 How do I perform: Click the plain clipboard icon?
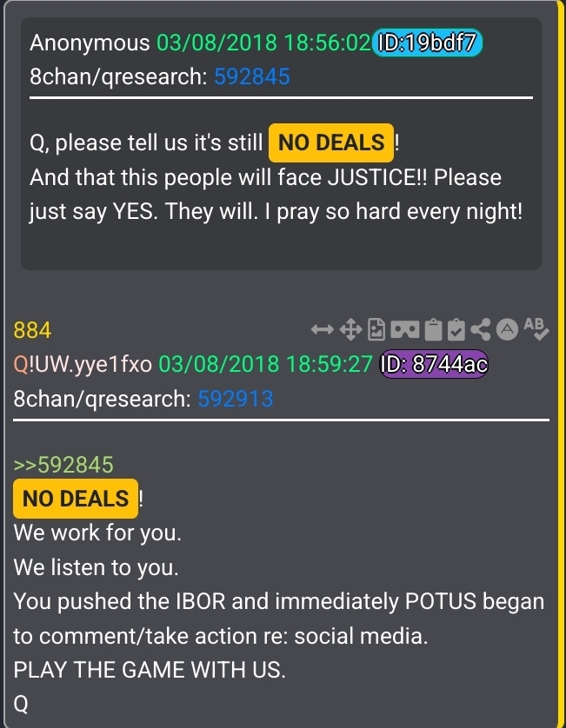click(x=433, y=329)
